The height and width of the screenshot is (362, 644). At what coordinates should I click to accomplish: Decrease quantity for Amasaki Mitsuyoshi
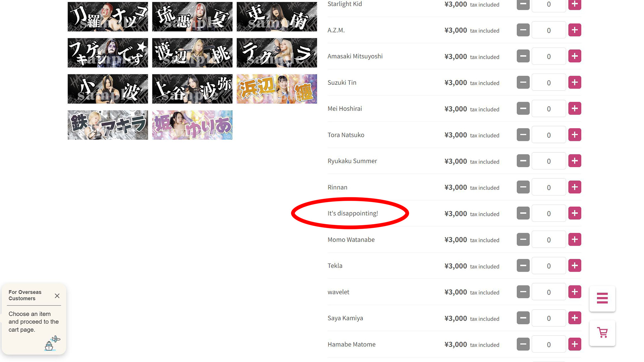tap(523, 56)
